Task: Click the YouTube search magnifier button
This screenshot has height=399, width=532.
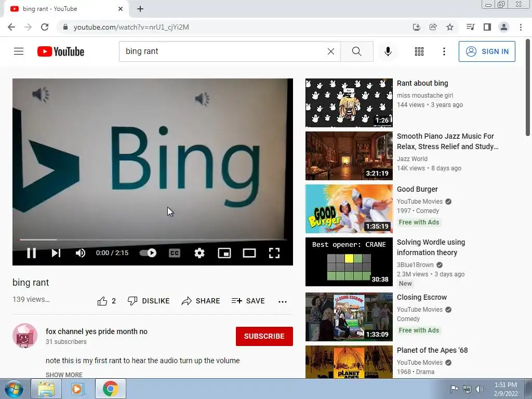Action: [x=356, y=51]
